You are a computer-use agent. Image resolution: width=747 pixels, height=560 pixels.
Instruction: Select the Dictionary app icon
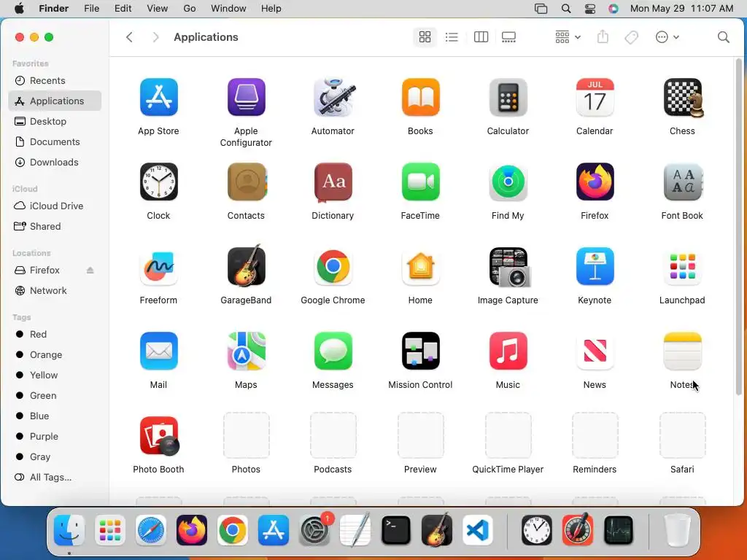333,182
